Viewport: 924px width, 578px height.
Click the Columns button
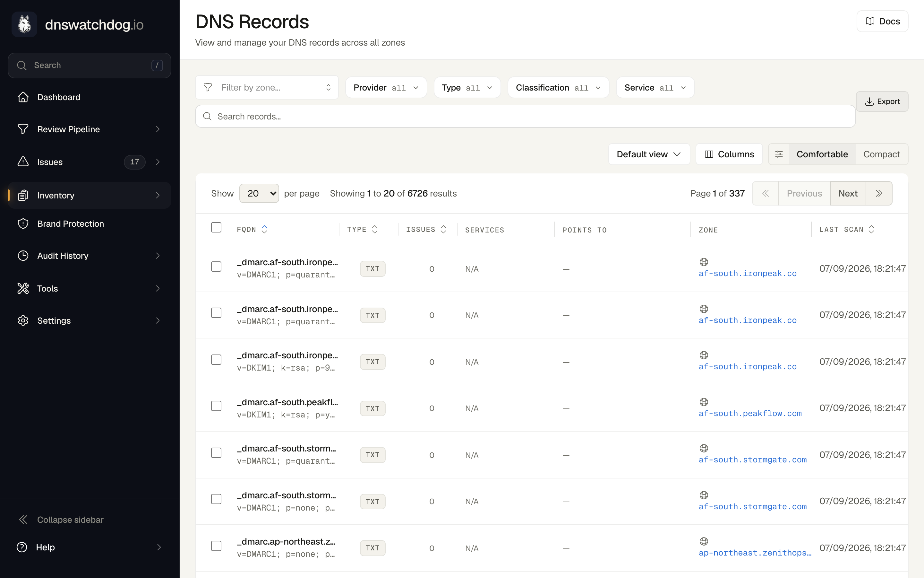click(x=729, y=154)
